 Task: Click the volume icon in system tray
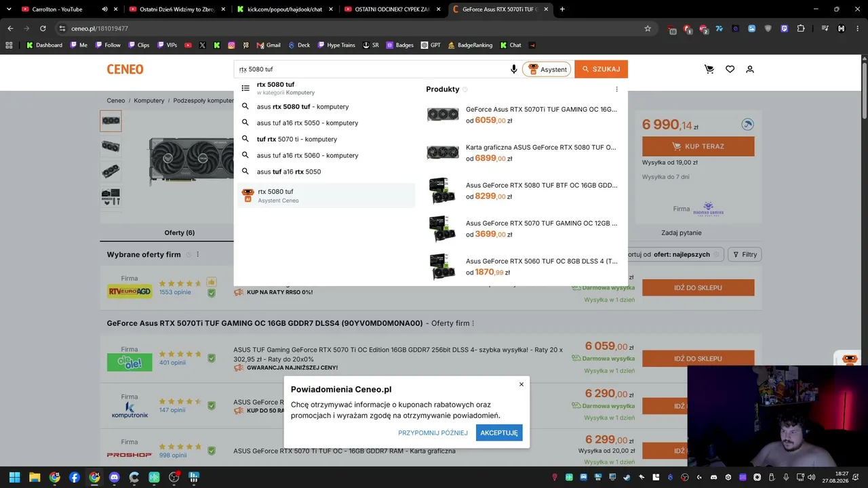pyautogui.click(x=811, y=477)
